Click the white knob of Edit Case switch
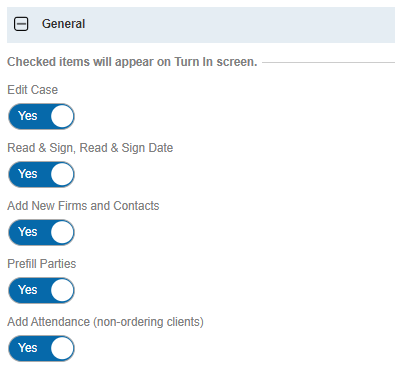Screen dimensions: 407x380 tap(62, 116)
